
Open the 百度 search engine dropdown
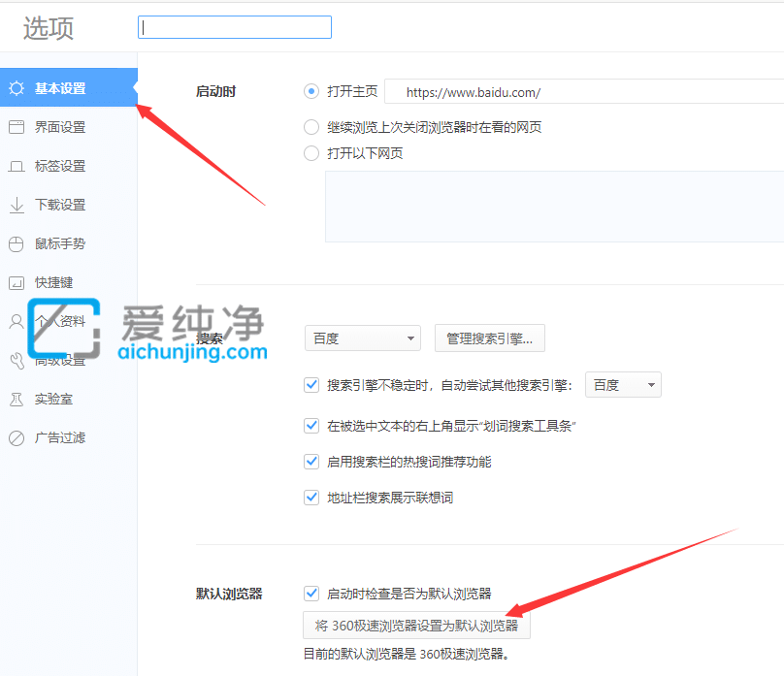click(362, 338)
